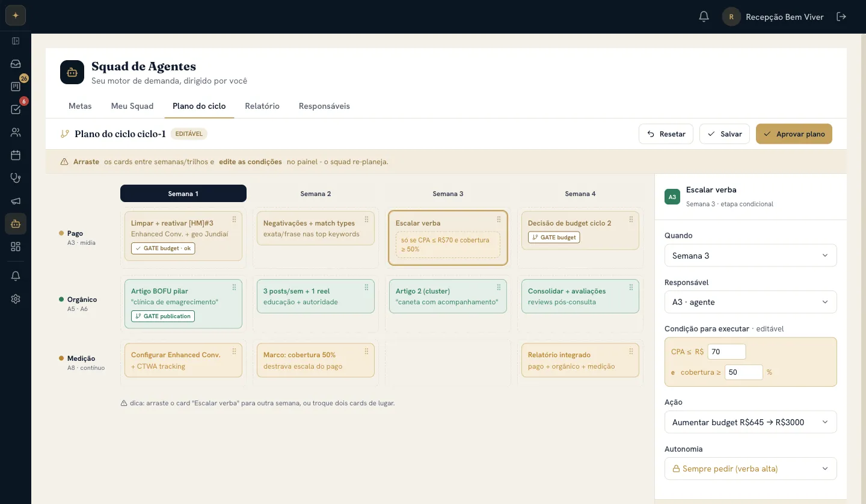Click the GATE budget · ok tag
Viewport: 866px width, 504px height.
(163, 248)
